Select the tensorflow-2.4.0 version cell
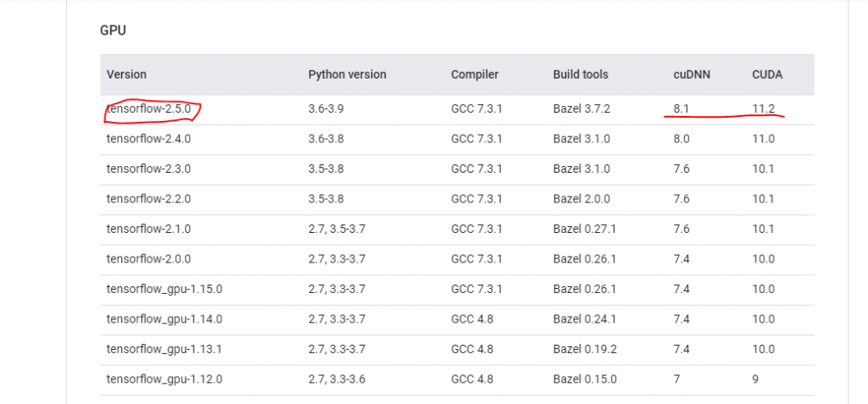 click(149, 139)
